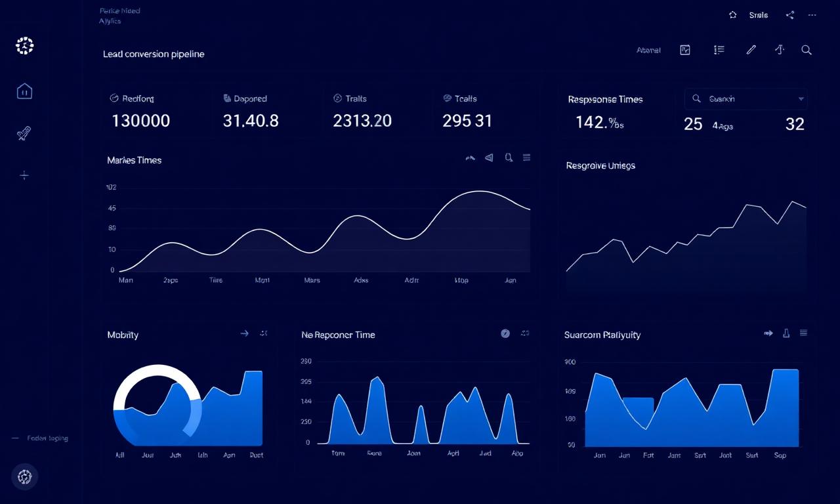
Task: Click the pin icon beside the magnifier
Action: click(x=780, y=50)
